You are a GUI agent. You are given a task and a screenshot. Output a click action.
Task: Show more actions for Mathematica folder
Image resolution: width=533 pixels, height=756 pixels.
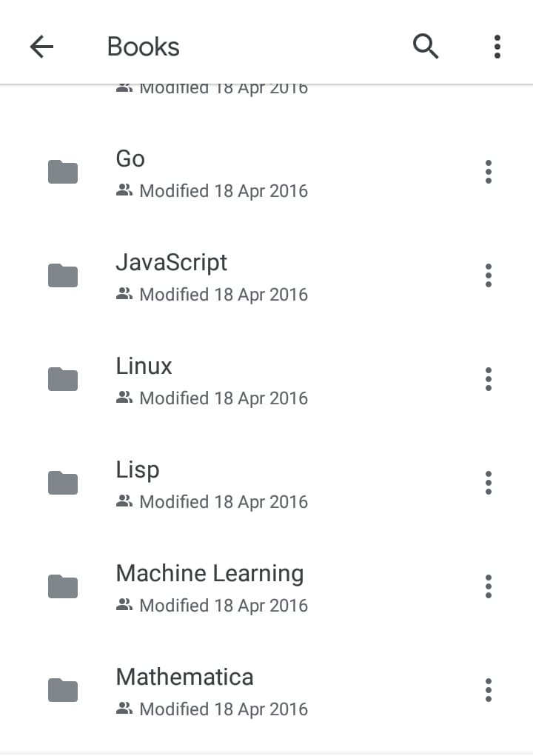click(488, 690)
